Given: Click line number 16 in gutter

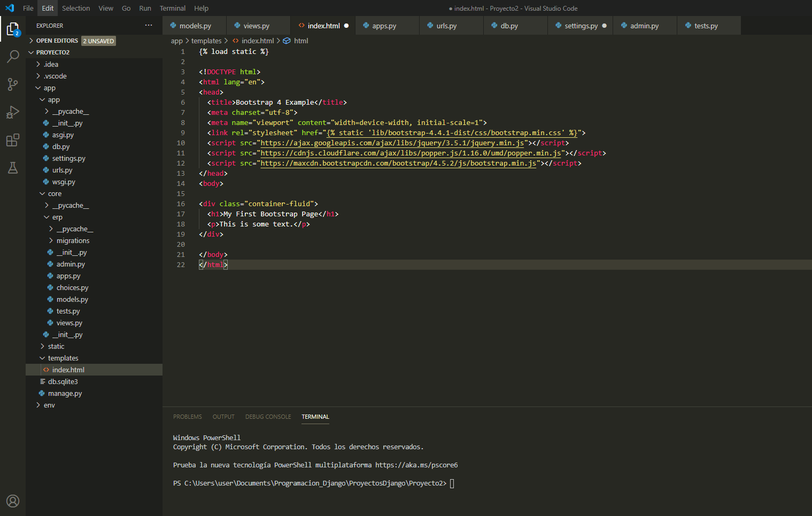Looking at the screenshot, I should point(181,204).
